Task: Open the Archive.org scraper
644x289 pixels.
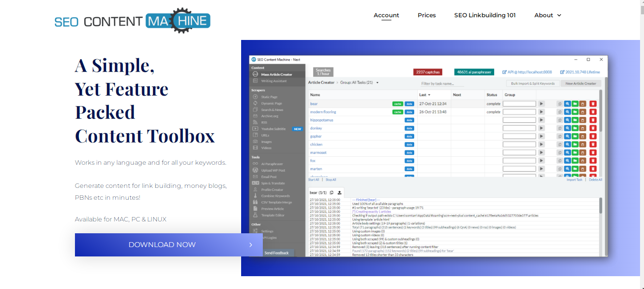Action: 270,116
